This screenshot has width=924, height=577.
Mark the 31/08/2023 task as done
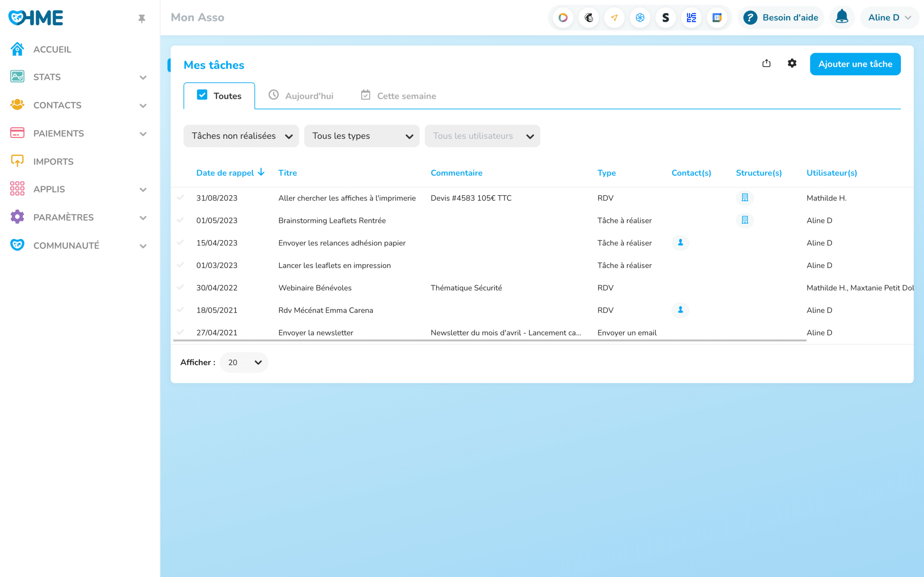coord(180,198)
